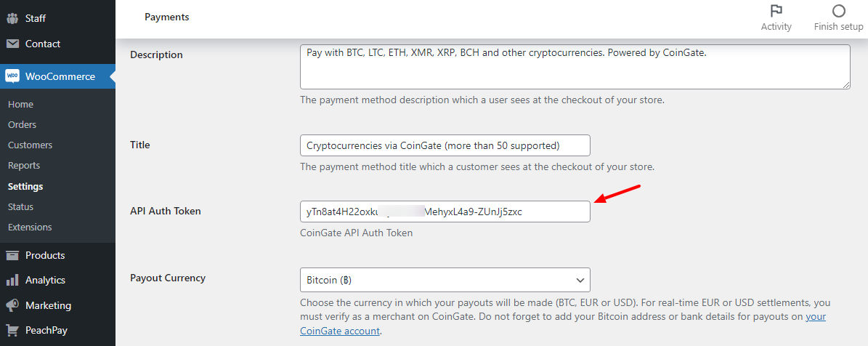868x346 pixels.
Task: Click the Contact envelope icon
Action: pos(12,44)
